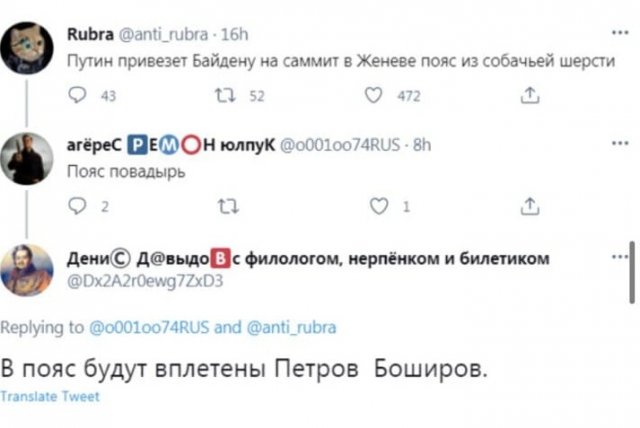This screenshot has height=428, width=640.
Task: Click Translate Tweet link
Action: pyautogui.click(x=50, y=397)
